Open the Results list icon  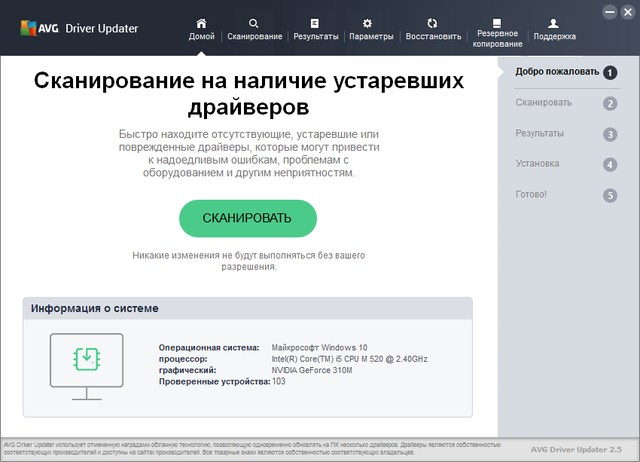click(315, 22)
